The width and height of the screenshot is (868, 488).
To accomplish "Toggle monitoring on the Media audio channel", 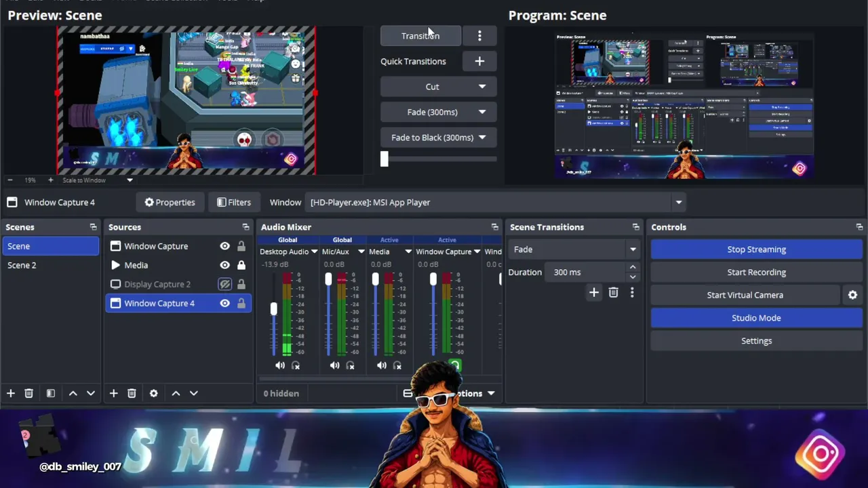I will coord(397,365).
